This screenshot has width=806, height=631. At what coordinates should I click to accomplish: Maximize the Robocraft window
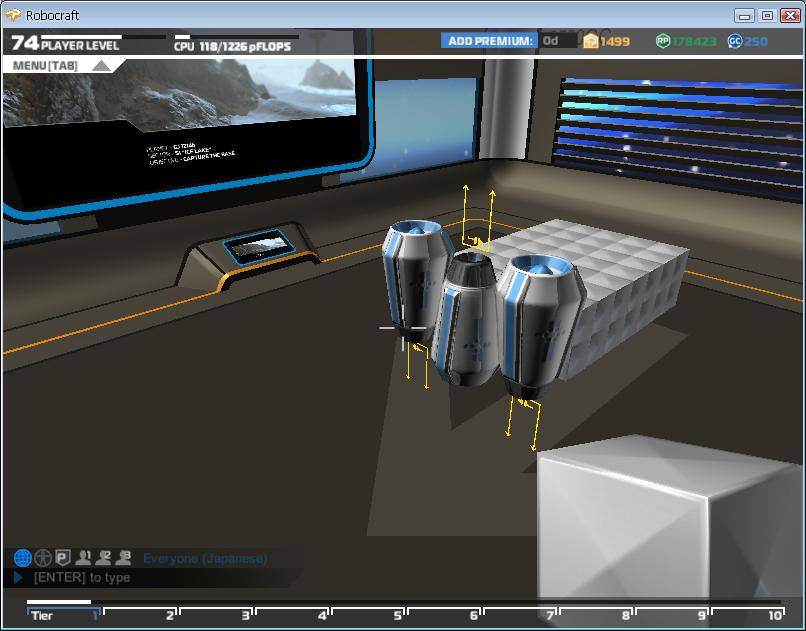[x=767, y=15]
